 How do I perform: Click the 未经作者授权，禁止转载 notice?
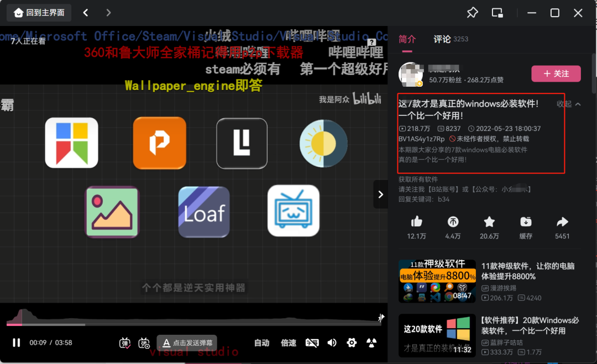pos(489,139)
